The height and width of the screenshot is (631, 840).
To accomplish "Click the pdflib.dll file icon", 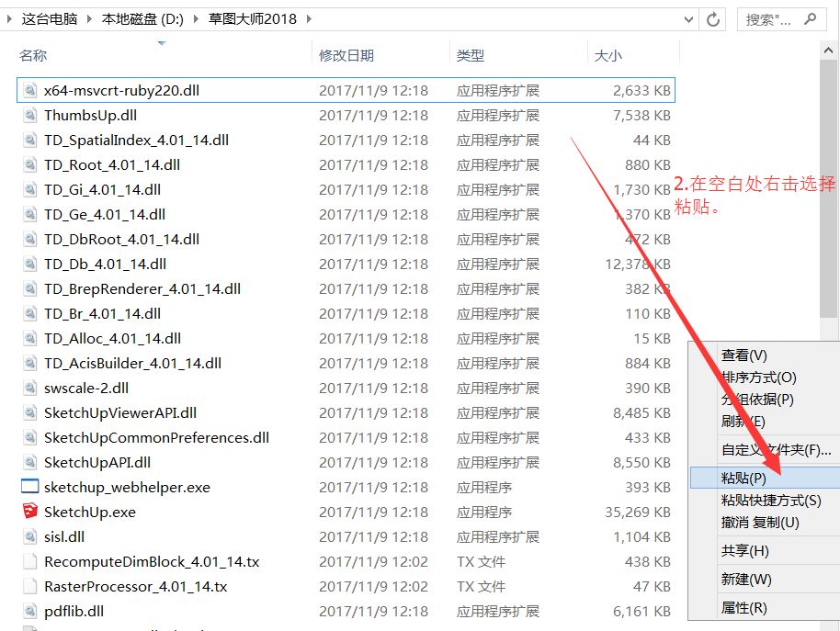I will coord(29,611).
